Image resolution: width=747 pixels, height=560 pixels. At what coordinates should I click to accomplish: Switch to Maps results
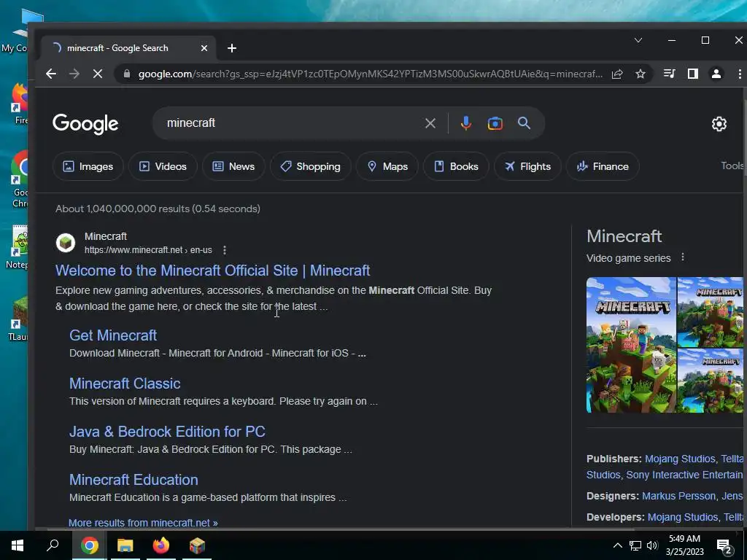pos(387,166)
